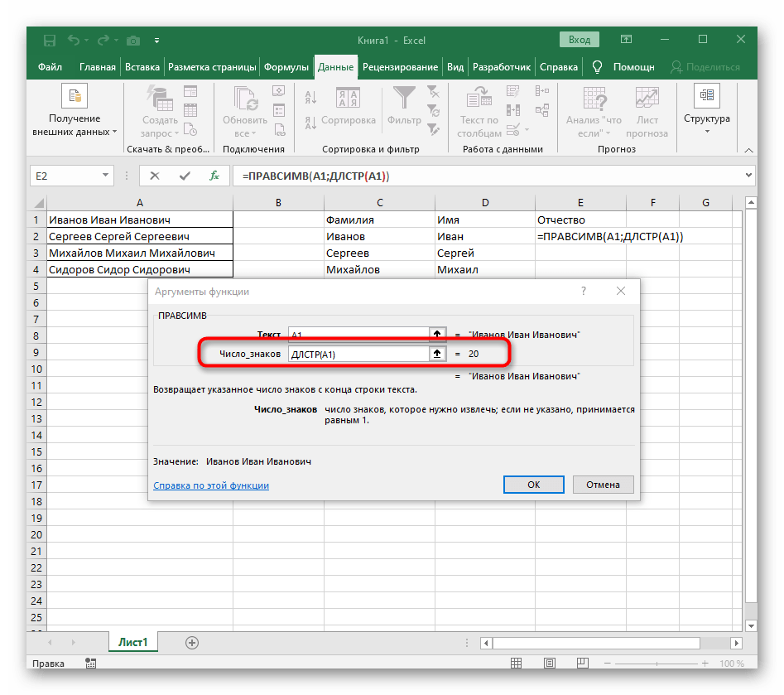The height and width of the screenshot is (695, 784).
Task: Expand the formula bar with right chevron
Action: [x=748, y=176]
